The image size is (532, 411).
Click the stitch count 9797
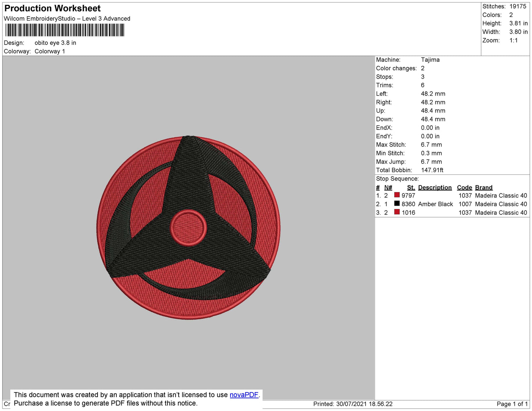click(408, 196)
